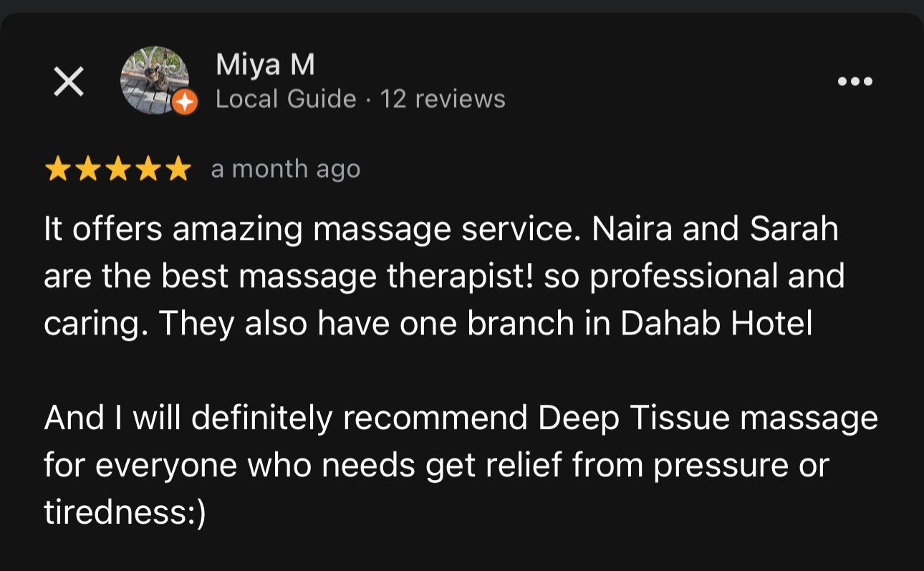Click the 'a month ago' timestamp
Screen dimensions: 924x571
pyautogui.click(x=286, y=169)
